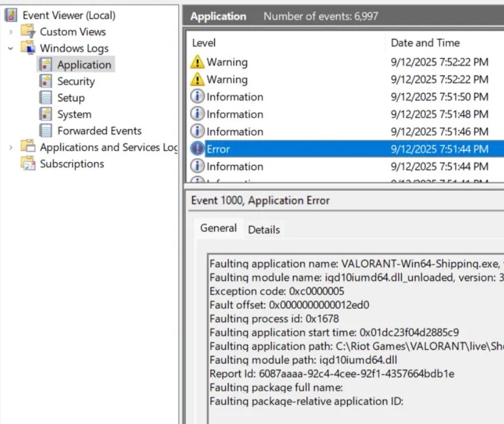
Task: Switch to the Details tab
Action: [264, 230]
